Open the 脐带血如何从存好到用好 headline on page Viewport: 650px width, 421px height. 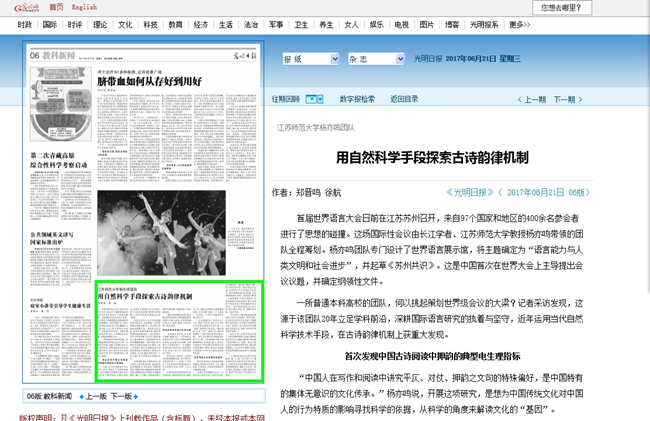180,80
